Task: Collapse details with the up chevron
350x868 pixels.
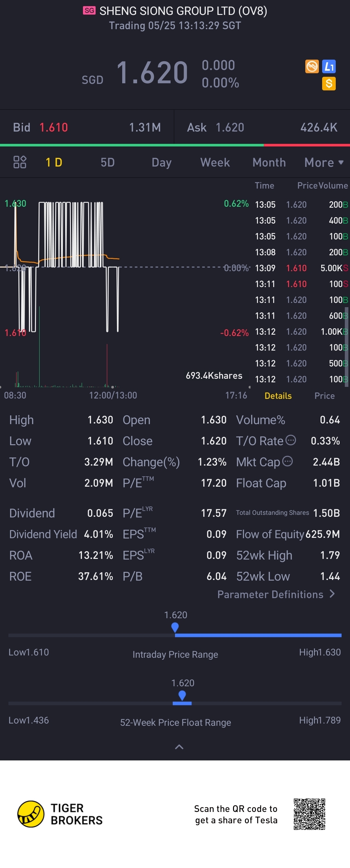Action: pos(179,747)
